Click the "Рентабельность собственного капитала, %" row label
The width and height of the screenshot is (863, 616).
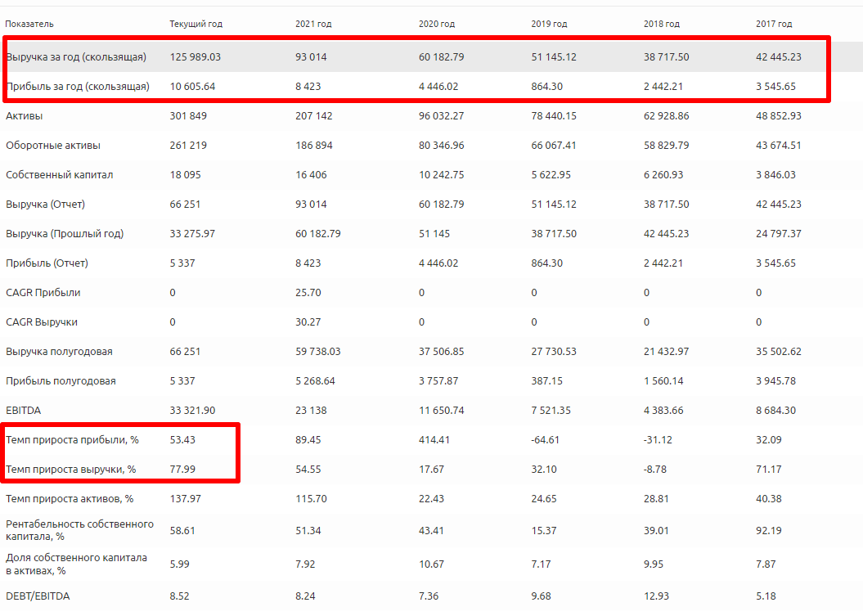(79, 530)
